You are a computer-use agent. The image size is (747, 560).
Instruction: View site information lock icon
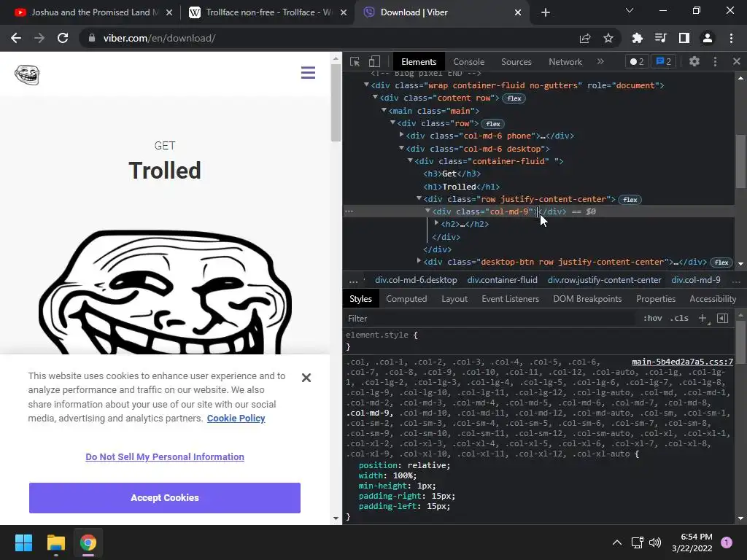tap(92, 38)
